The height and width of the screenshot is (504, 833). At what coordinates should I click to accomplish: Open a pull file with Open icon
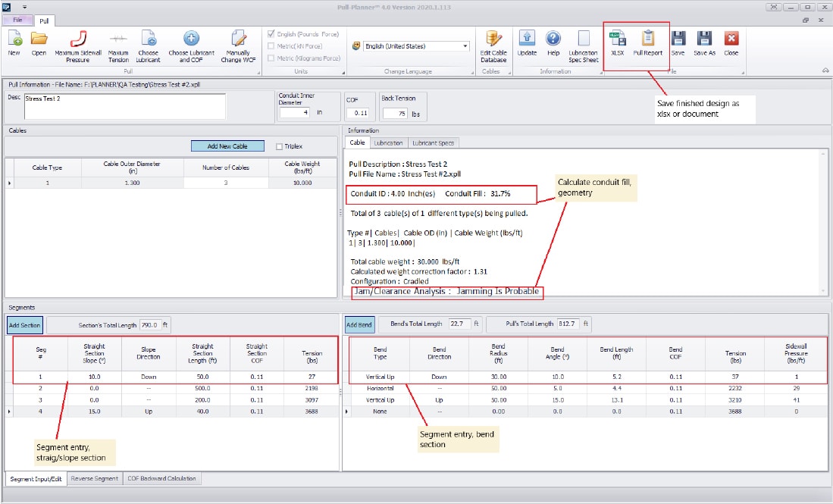click(39, 42)
